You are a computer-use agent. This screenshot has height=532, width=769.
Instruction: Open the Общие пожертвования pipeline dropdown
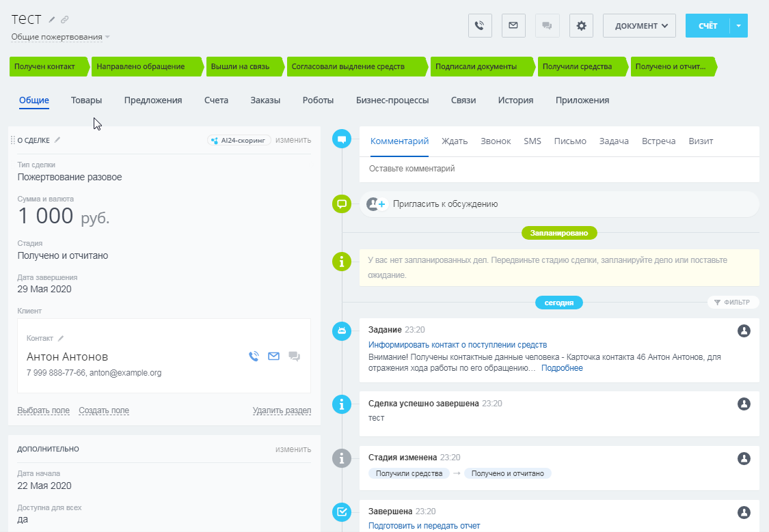coord(60,37)
